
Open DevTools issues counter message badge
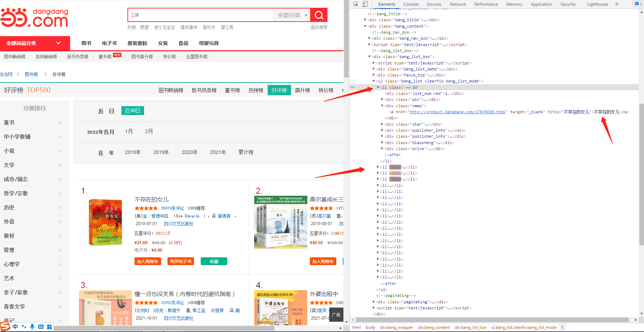[x=639, y=4]
